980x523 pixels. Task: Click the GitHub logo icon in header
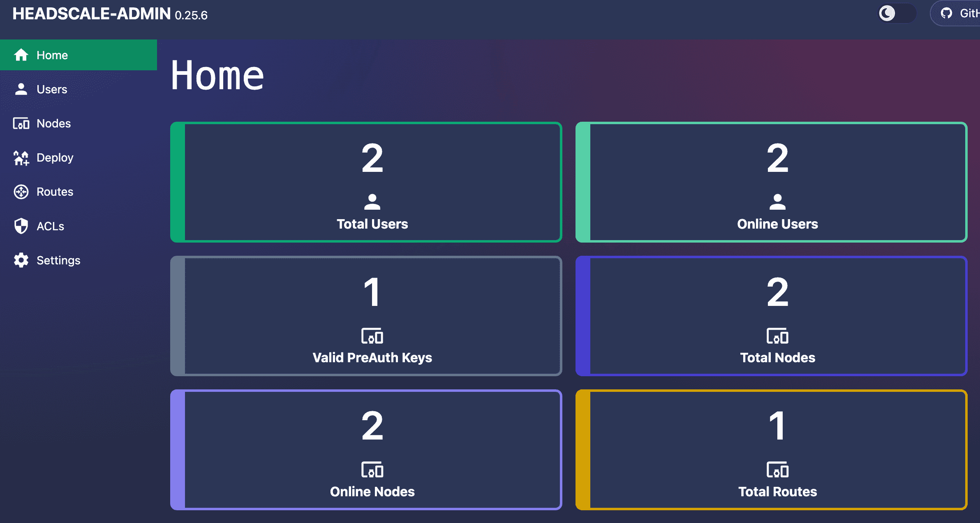(947, 13)
